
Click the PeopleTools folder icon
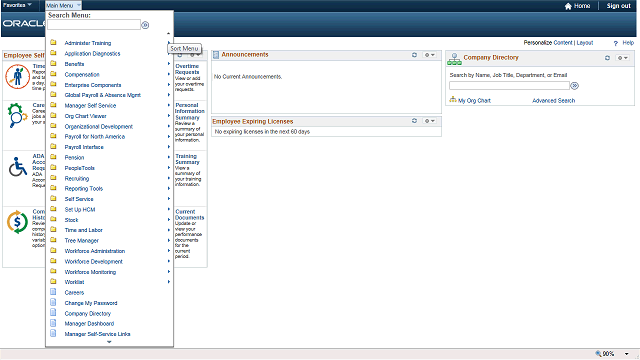[53, 167]
